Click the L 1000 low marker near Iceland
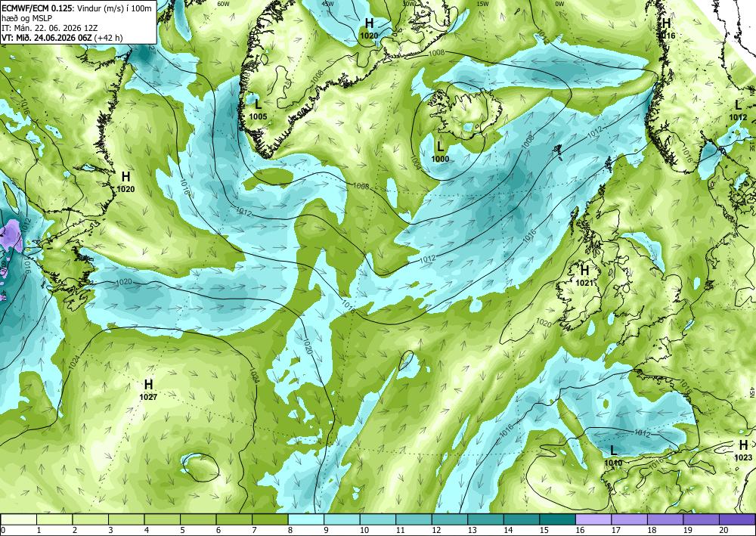 click(440, 151)
